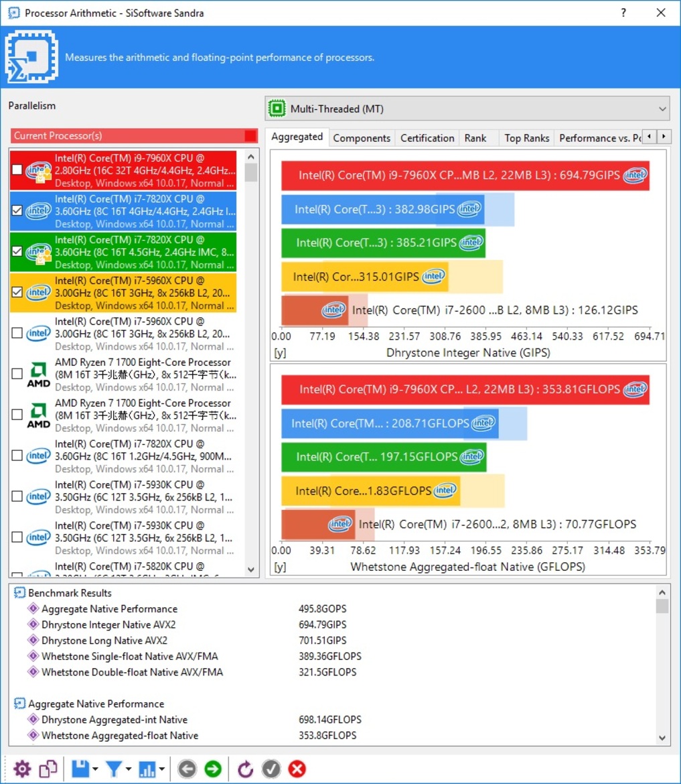Click the filter funnel icon

point(114,769)
